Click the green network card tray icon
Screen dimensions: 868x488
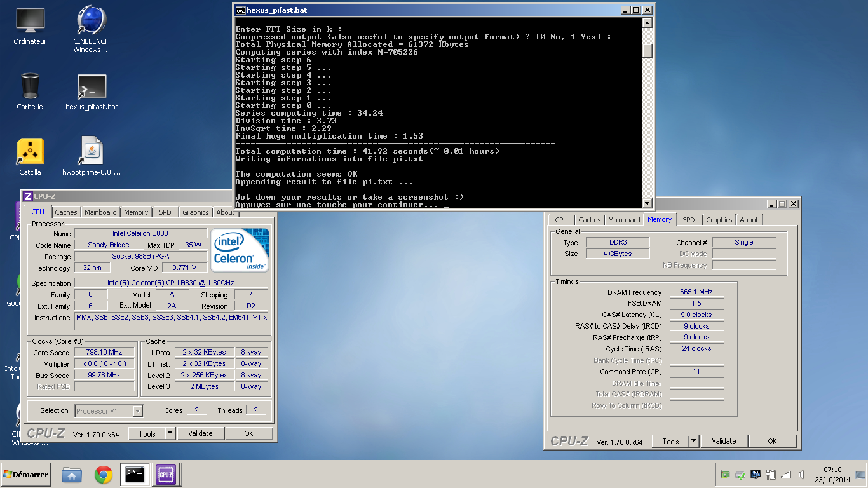pyautogui.click(x=725, y=475)
